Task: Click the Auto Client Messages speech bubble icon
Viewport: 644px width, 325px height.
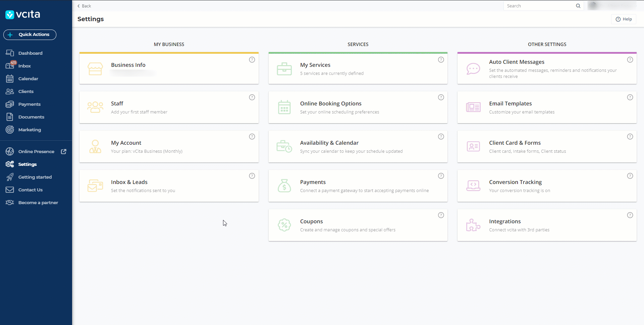Action: [x=473, y=69]
